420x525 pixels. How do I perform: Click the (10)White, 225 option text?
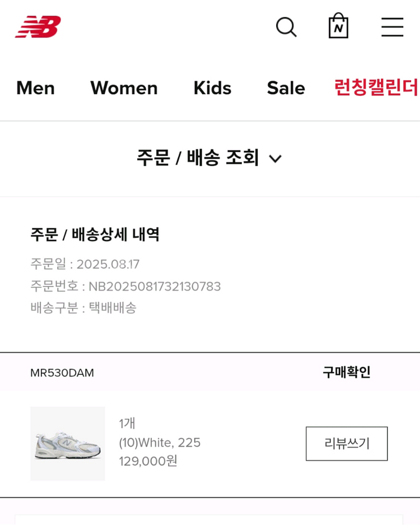coord(160,443)
